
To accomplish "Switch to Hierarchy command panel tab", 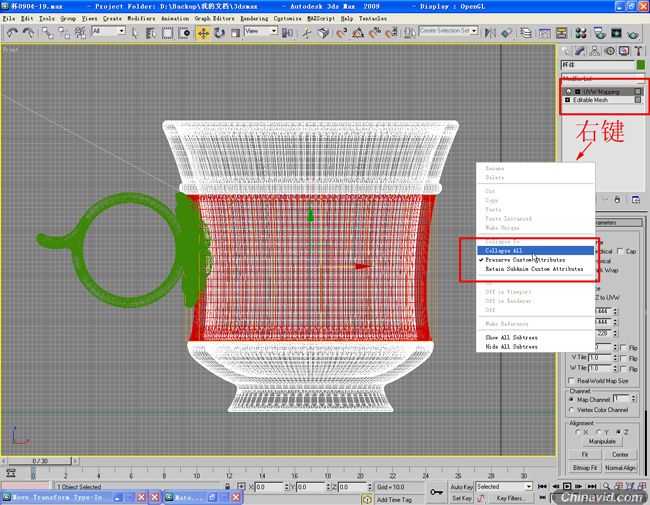I will click(594, 51).
